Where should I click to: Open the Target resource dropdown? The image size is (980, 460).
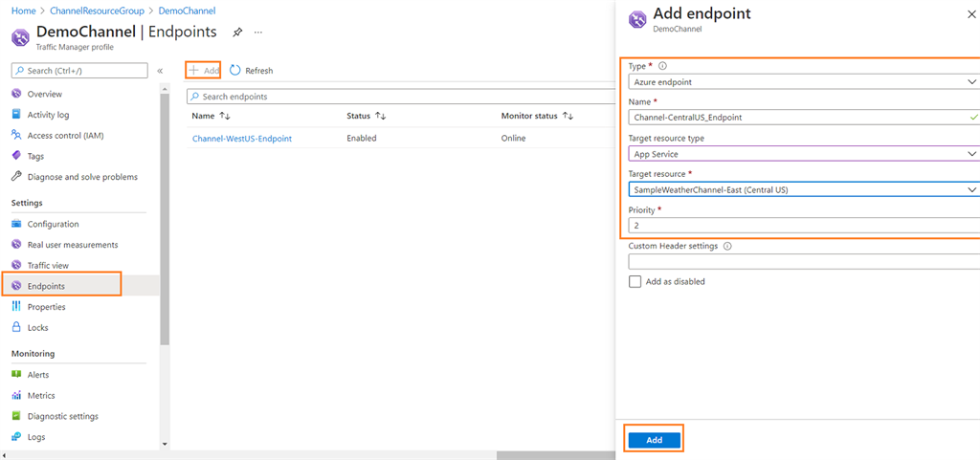click(804, 189)
